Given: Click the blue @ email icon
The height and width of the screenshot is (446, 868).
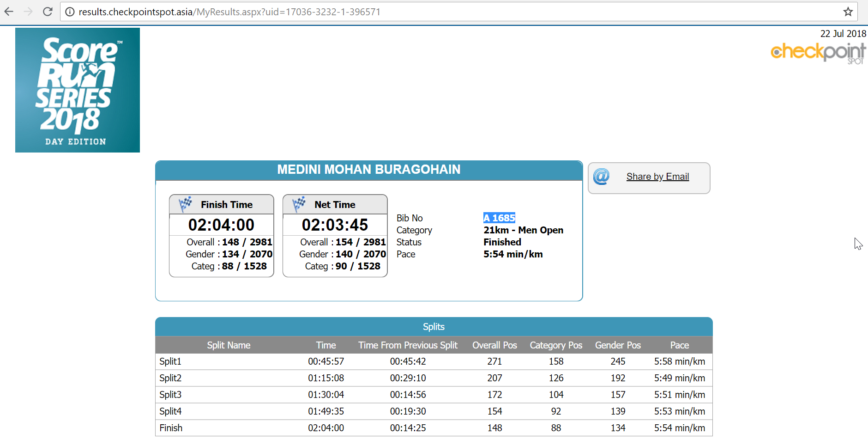Looking at the screenshot, I should (601, 177).
